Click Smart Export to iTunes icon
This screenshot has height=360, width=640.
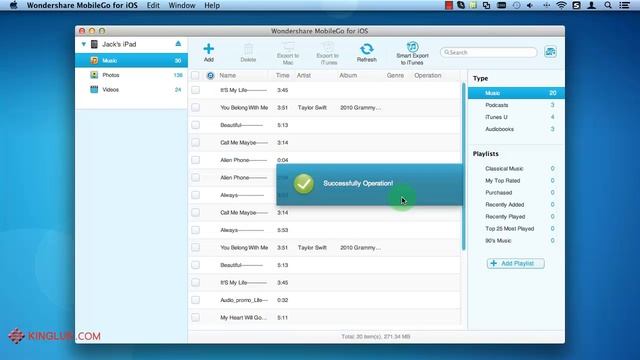point(412,46)
